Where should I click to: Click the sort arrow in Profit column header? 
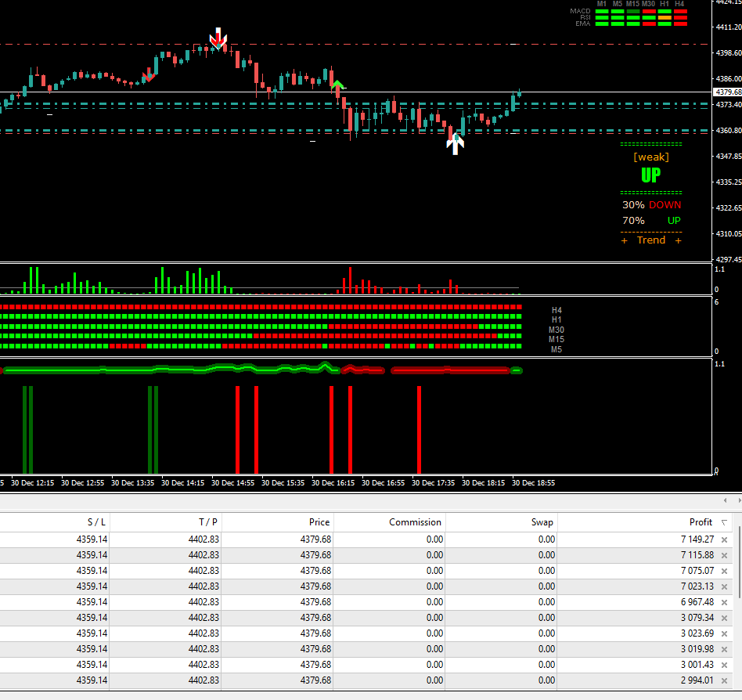click(x=724, y=522)
